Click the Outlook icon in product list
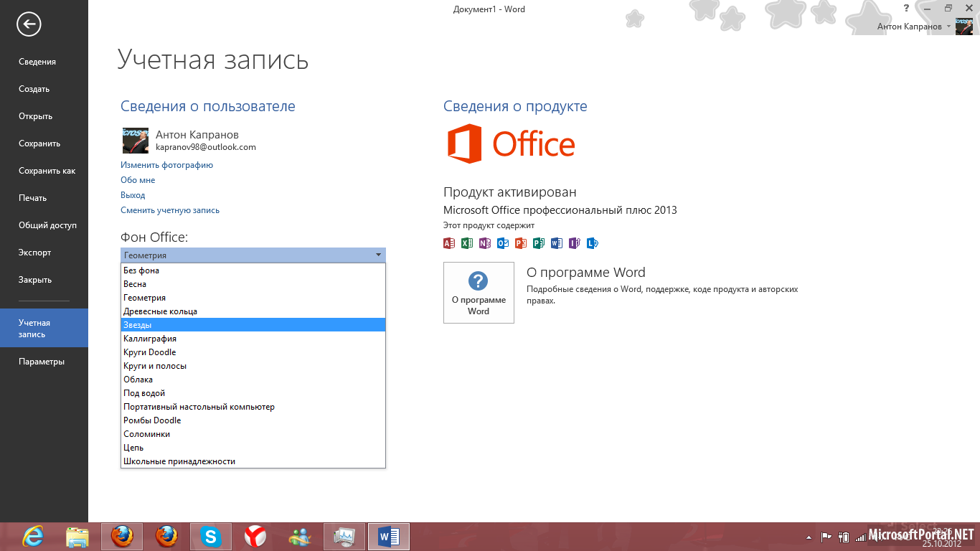The width and height of the screenshot is (980, 551). (503, 243)
